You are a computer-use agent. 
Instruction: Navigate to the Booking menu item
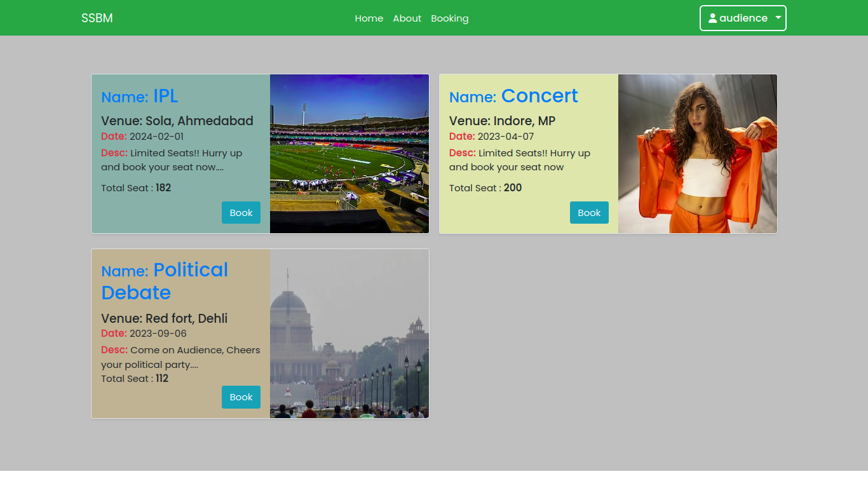pos(449,18)
